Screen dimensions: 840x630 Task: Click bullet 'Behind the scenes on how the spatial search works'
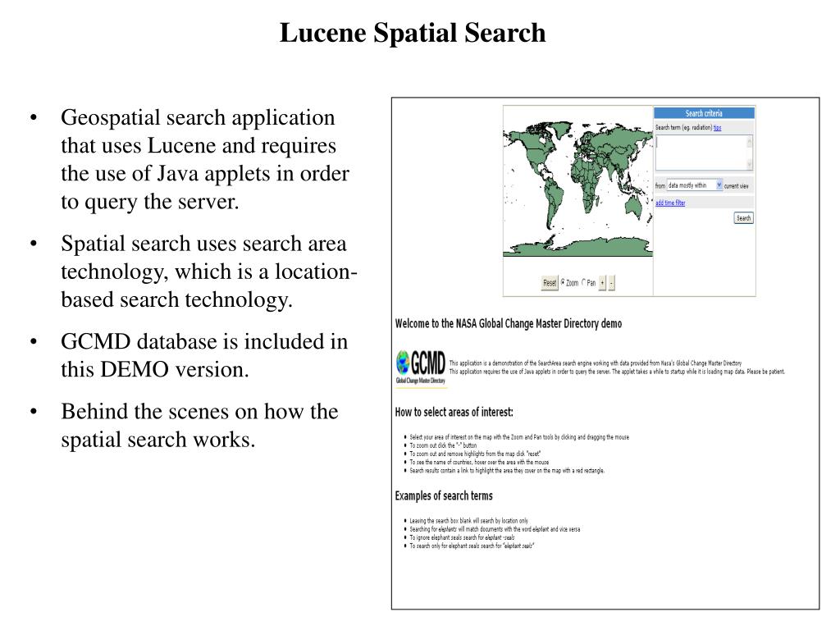(x=199, y=426)
